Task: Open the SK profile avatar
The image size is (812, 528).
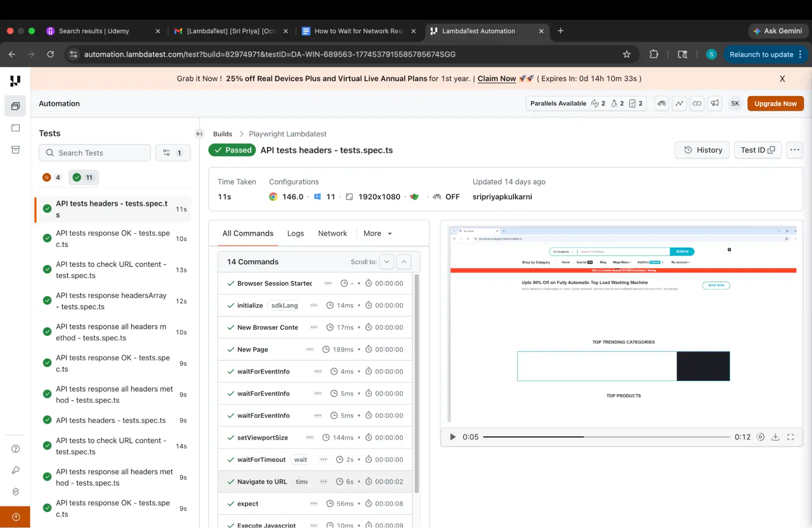Action: [x=735, y=104]
